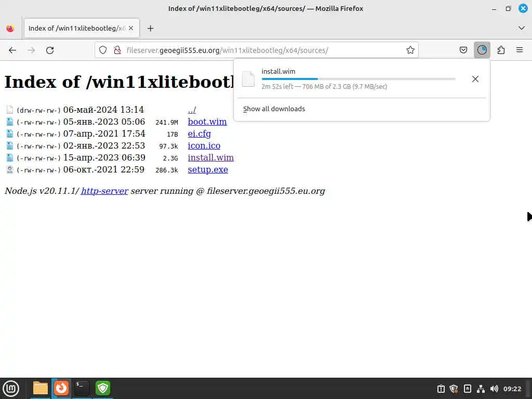The image size is (532, 399).
Task: Open the ei.cfg file link
Action: (199, 134)
